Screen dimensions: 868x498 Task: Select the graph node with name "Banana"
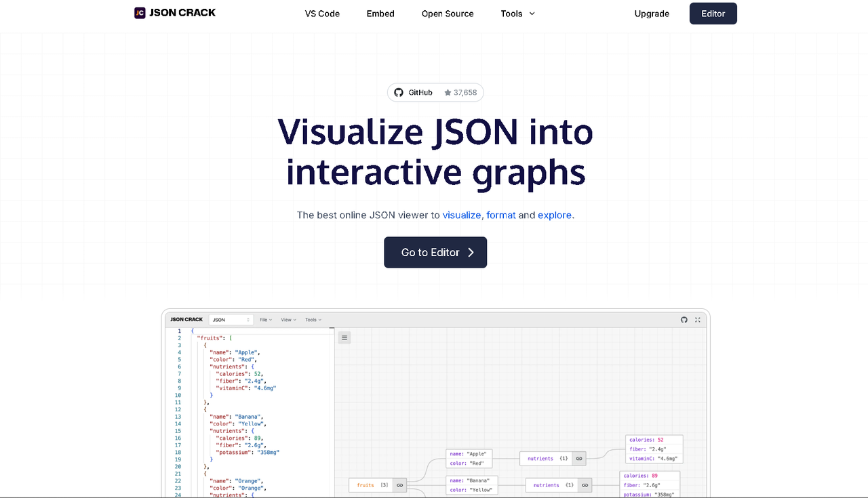point(471,485)
